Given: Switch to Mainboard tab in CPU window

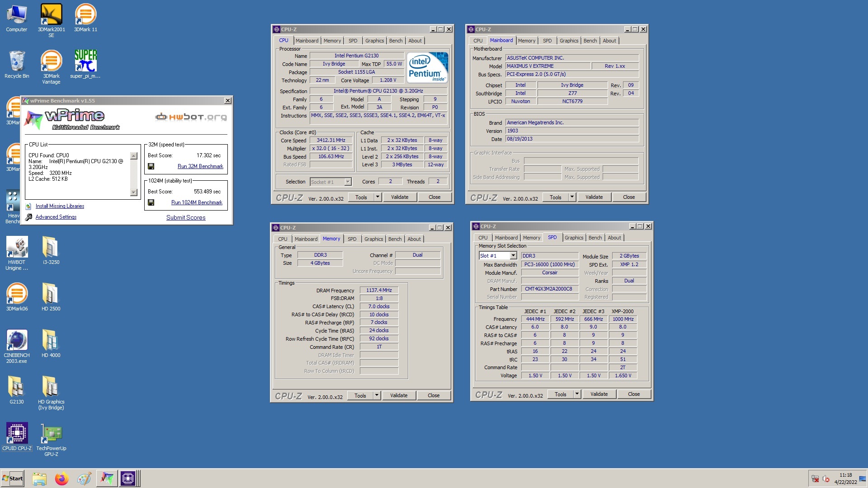Looking at the screenshot, I should [307, 41].
